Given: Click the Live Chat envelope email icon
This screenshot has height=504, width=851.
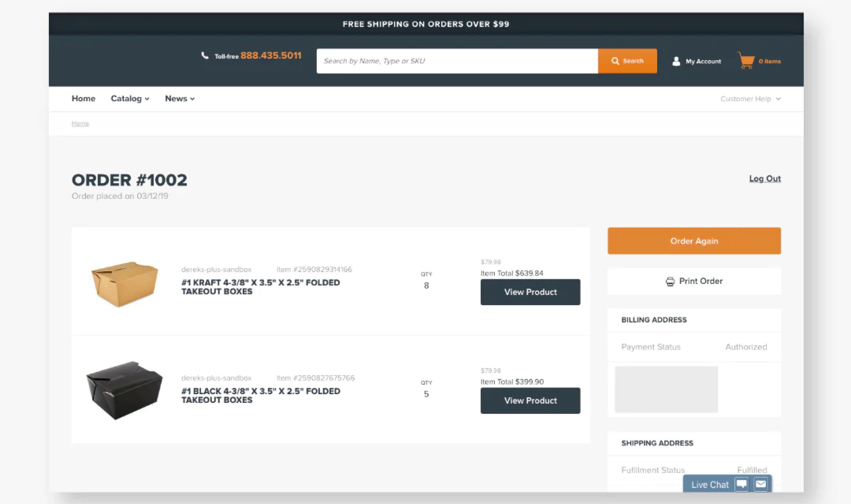Looking at the screenshot, I should point(761,484).
